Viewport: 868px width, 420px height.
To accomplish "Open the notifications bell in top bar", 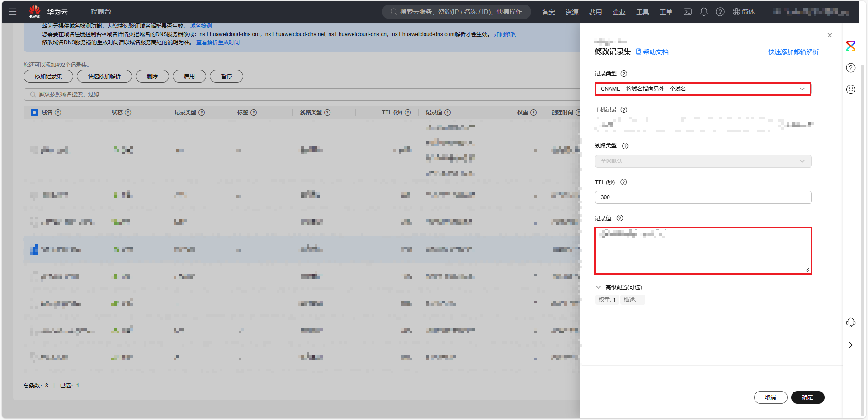I will tap(703, 12).
